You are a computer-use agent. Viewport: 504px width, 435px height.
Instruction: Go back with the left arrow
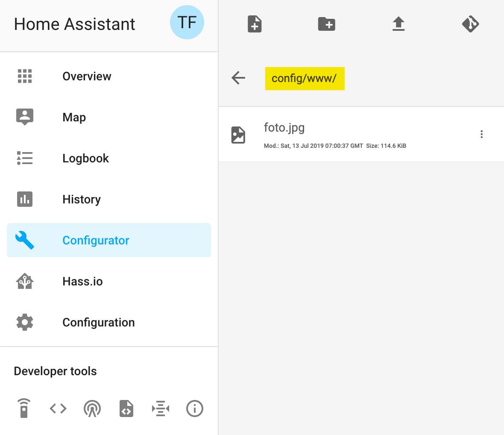238,78
